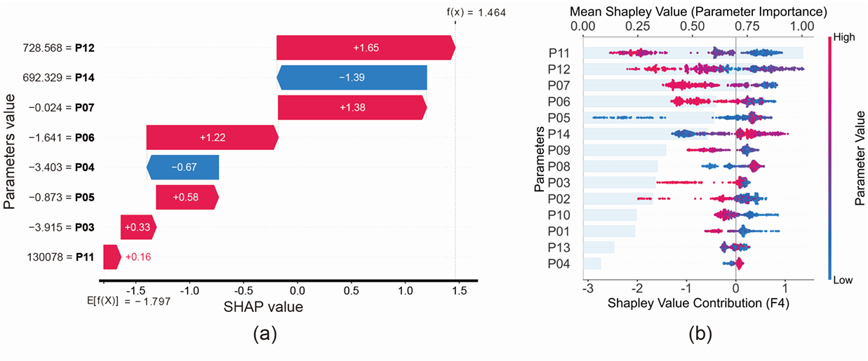
Task: Click the P03 +0.33 bar
Action: (138, 227)
